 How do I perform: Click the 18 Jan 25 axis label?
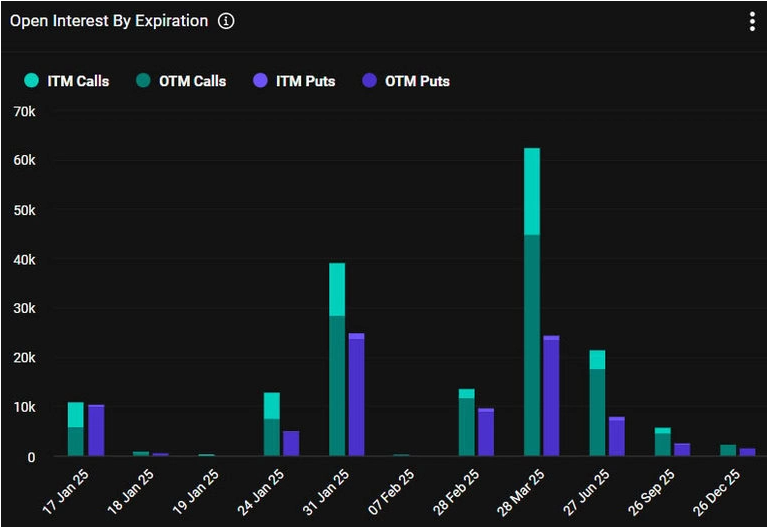point(130,492)
